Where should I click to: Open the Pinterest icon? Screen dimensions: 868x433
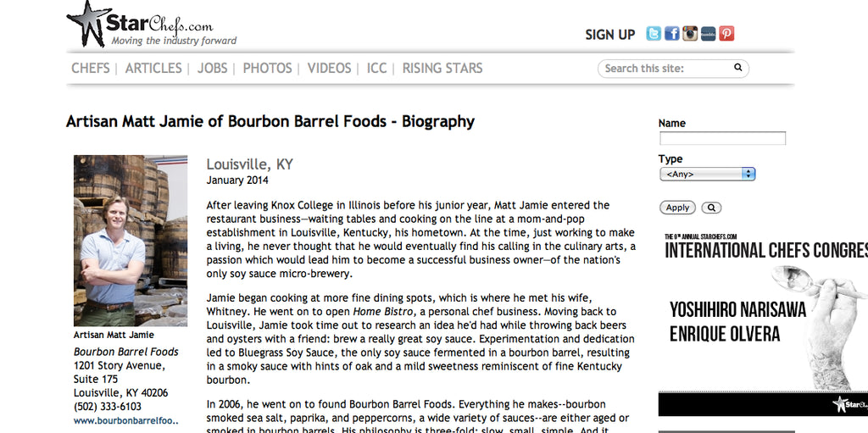pos(726,34)
